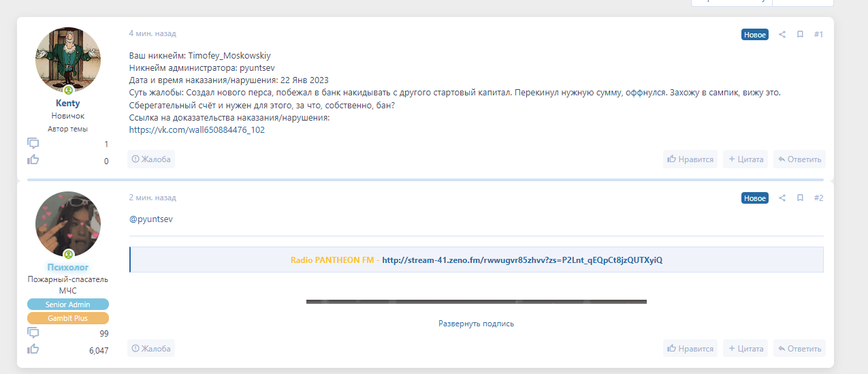This screenshot has width=868, height=374.
Task: Click Kenty's message count icon
Action: [33, 143]
